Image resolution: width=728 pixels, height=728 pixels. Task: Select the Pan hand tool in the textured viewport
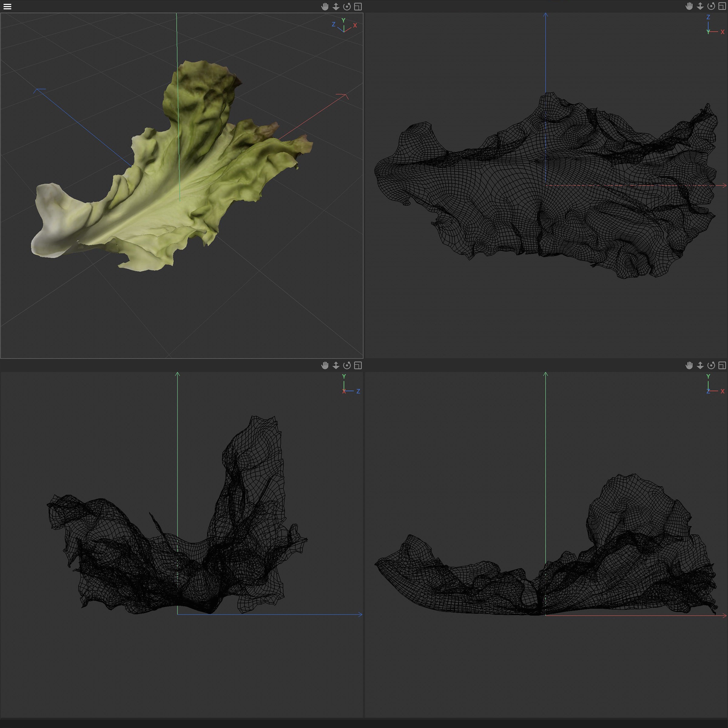[325, 6]
